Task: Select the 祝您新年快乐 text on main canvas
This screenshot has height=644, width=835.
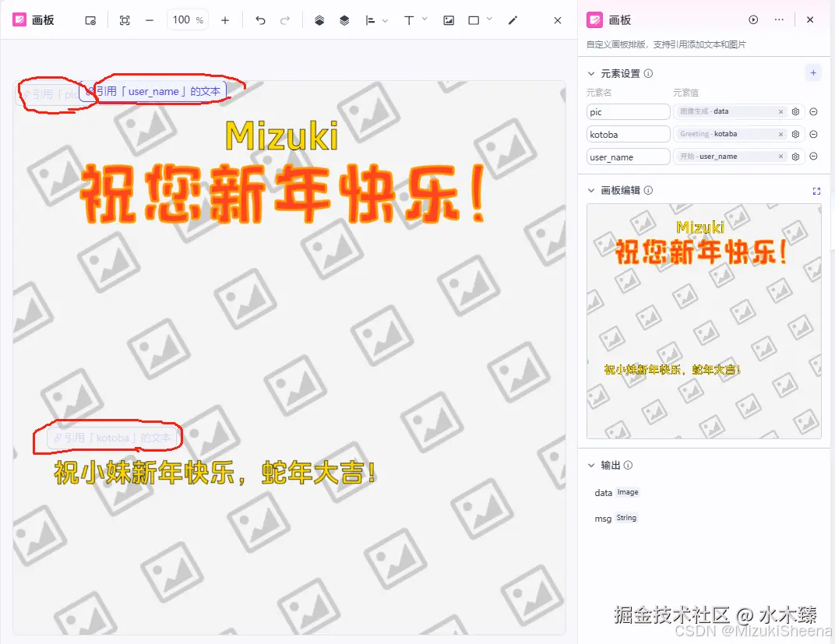Action: 283,193
